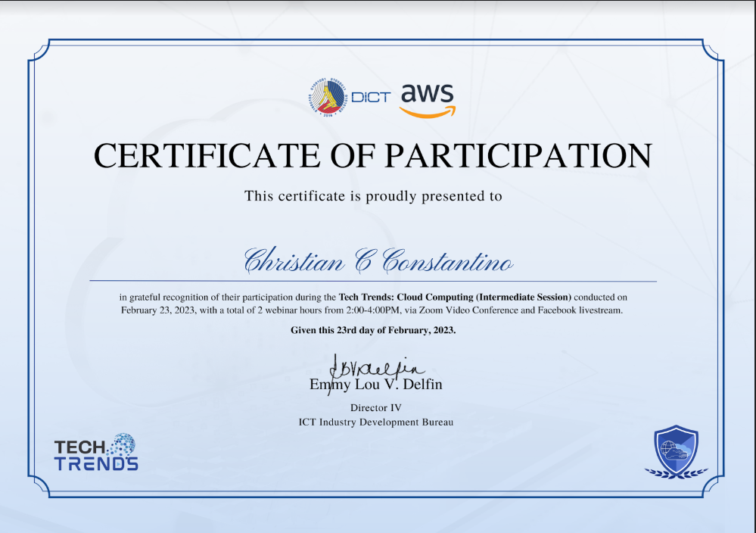
Task: Click the 'Director IV' title
Action: pos(375,407)
